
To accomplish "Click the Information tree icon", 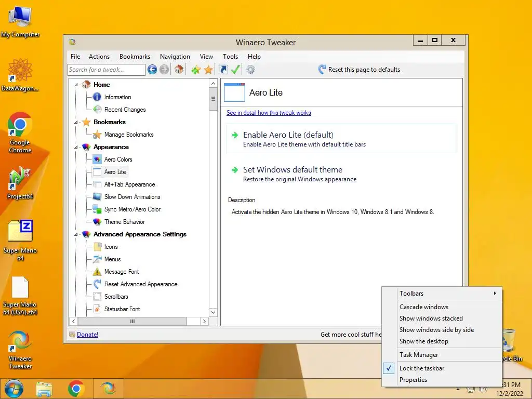I will [97, 97].
